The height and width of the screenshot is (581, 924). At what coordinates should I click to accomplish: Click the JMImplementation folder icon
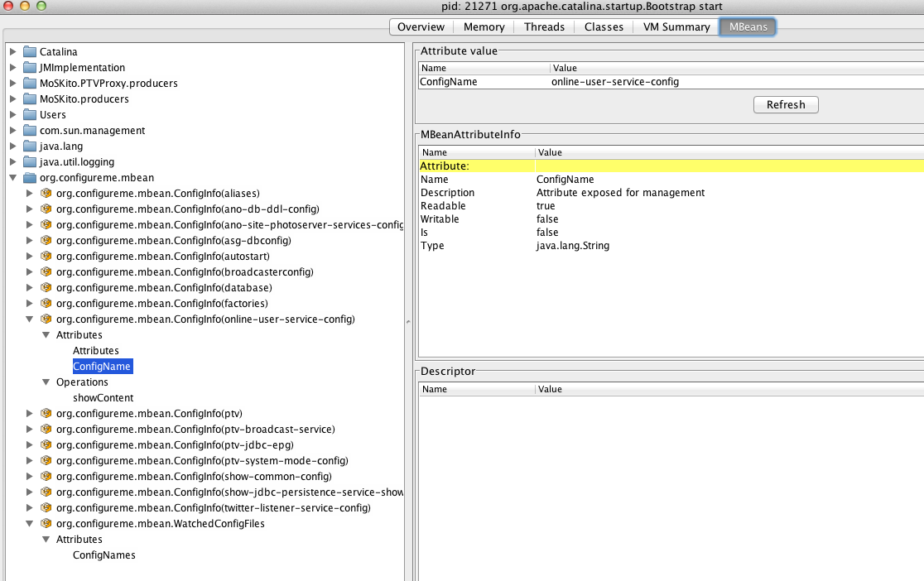pyautogui.click(x=30, y=67)
